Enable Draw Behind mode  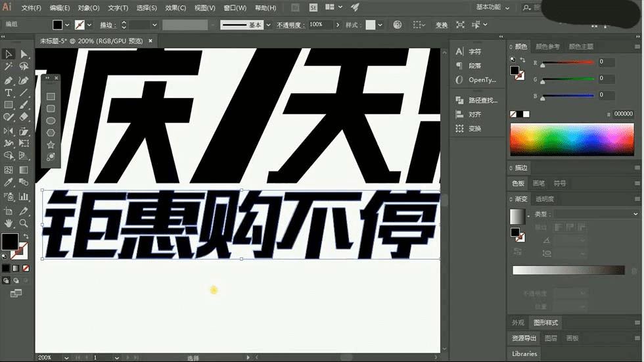click(x=16, y=281)
